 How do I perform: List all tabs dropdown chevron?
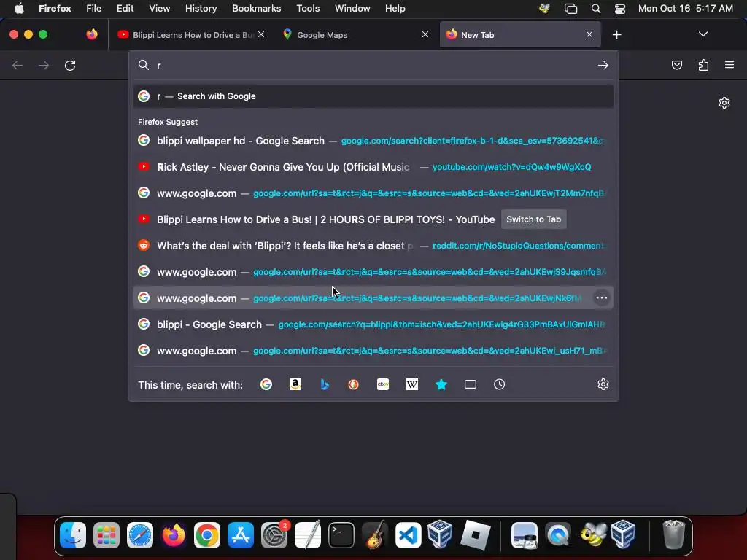[x=703, y=34]
